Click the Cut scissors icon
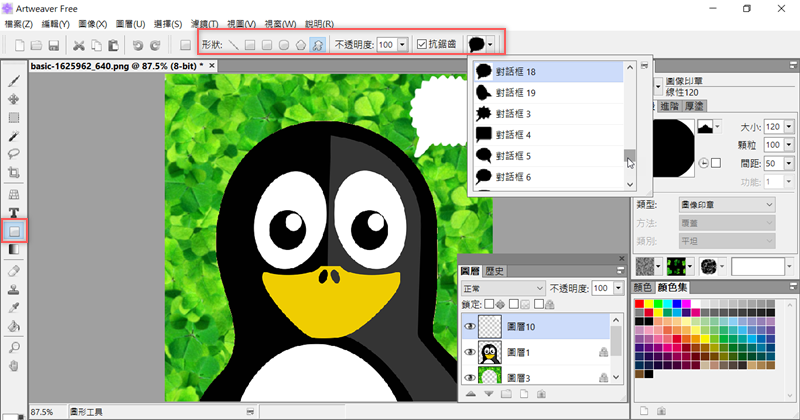 pos(79,44)
